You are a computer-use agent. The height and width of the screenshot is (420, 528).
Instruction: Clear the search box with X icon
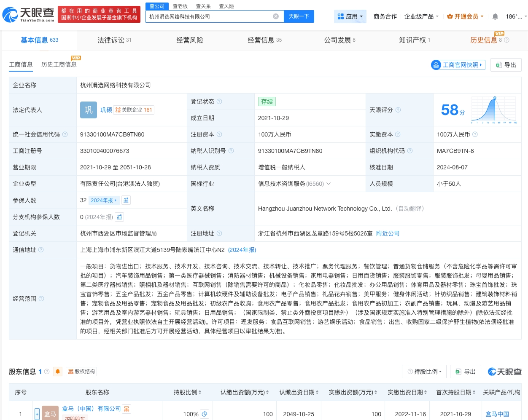(x=276, y=16)
